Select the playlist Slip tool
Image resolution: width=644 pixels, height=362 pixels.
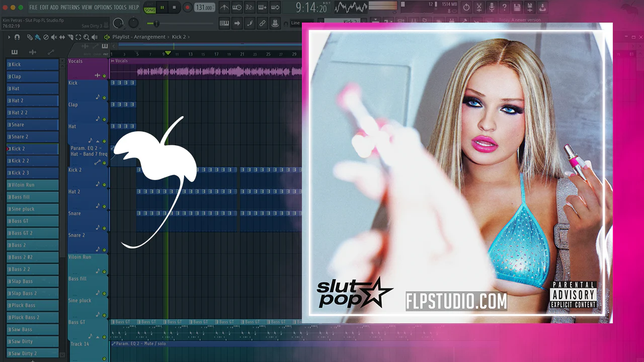pyautogui.click(x=62, y=37)
